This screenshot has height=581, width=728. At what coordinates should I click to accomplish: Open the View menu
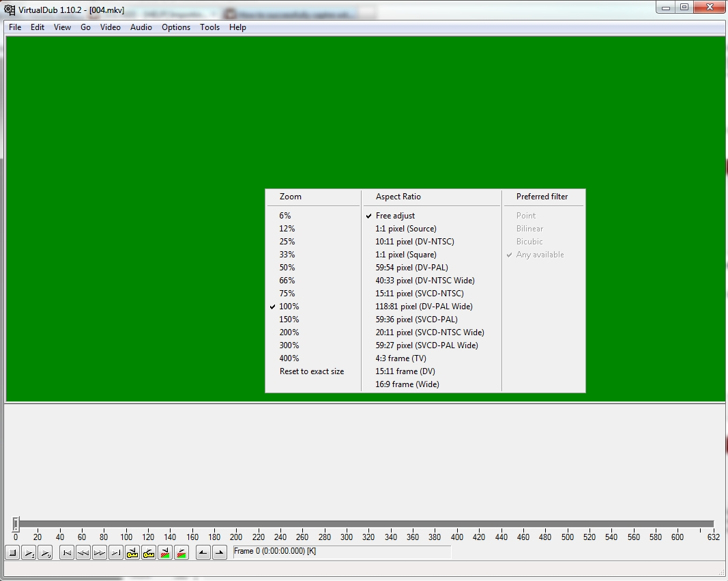click(x=62, y=27)
